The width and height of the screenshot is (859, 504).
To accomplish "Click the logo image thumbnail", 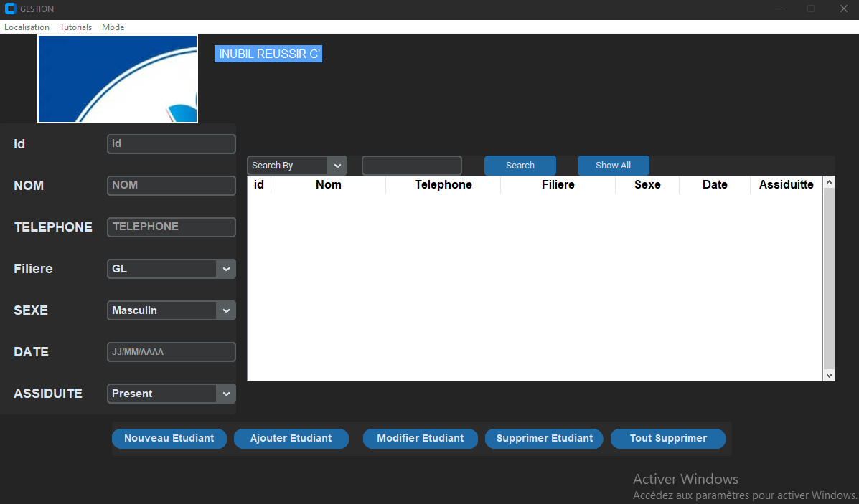I will (118, 79).
